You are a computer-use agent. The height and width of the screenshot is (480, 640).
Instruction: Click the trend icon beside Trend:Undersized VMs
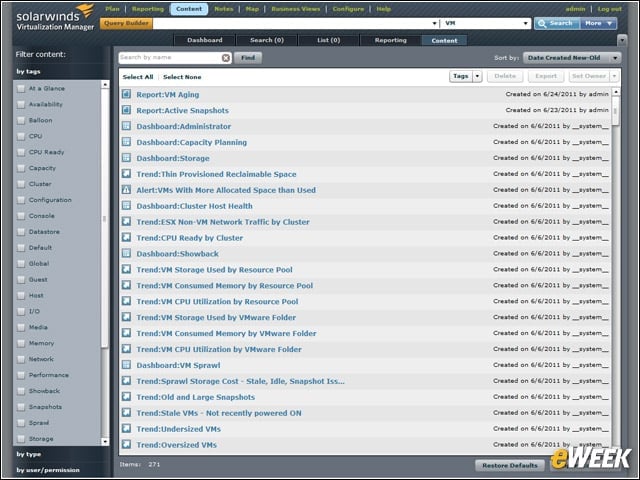(127, 429)
